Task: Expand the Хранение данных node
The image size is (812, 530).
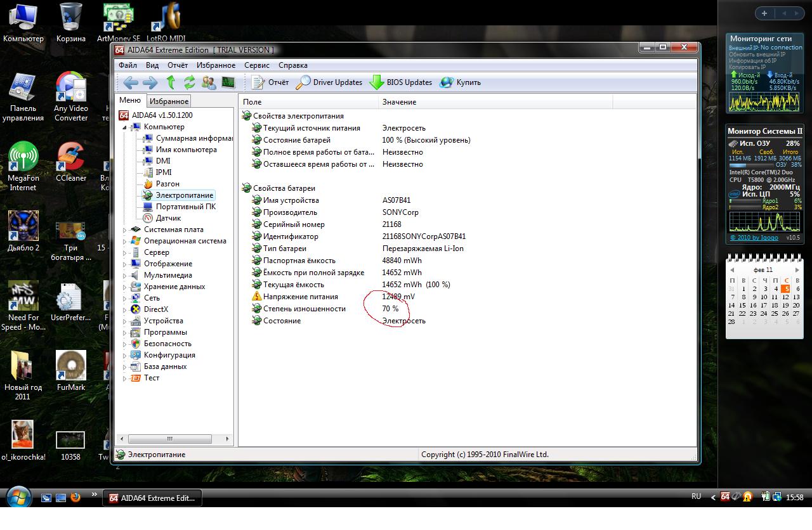Action: tap(125, 287)
